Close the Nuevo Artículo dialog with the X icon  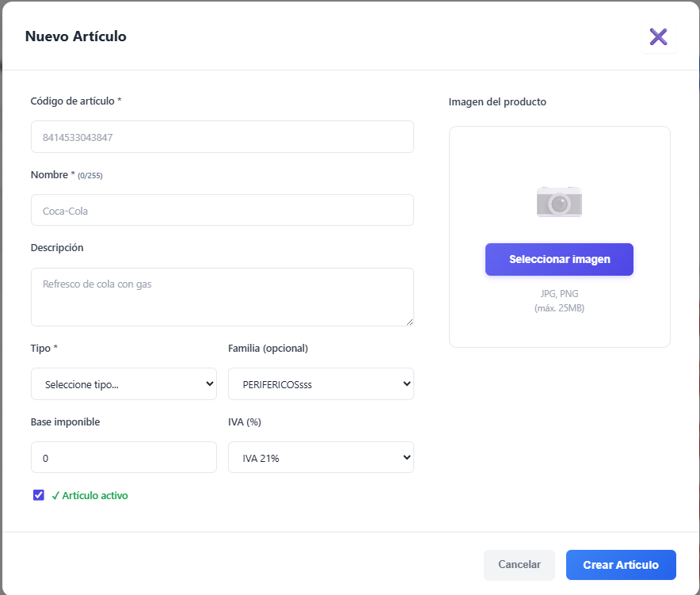[x=658, y=36]
